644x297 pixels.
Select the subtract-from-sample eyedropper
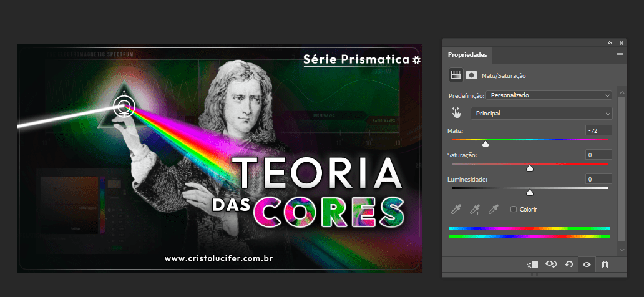click(x=494, y=209)
